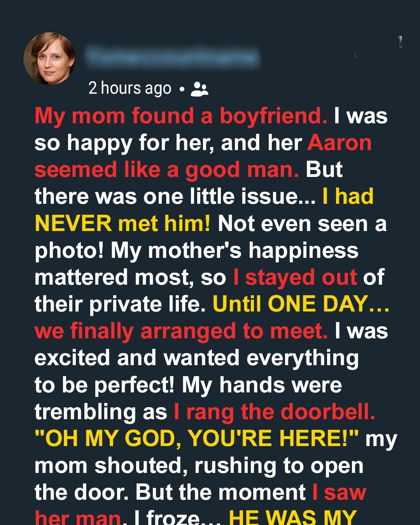
Task: Tap the white "mom shouted, rushing to open" line
Action: (x=199, y=465)
